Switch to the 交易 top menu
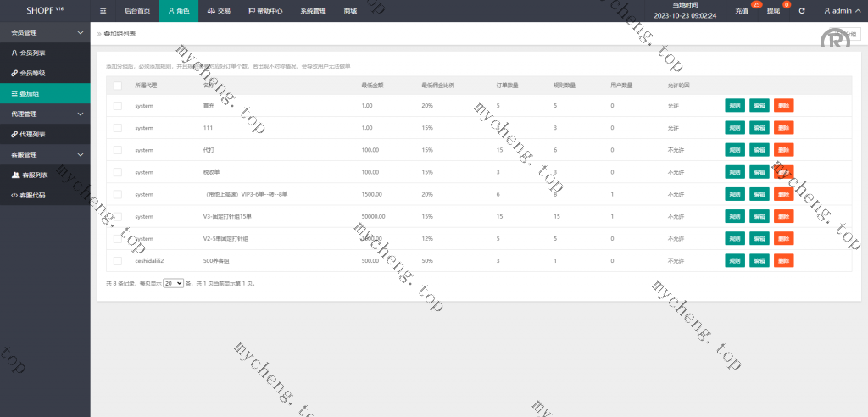Screen dimensions: 868x417 point(219,11)
